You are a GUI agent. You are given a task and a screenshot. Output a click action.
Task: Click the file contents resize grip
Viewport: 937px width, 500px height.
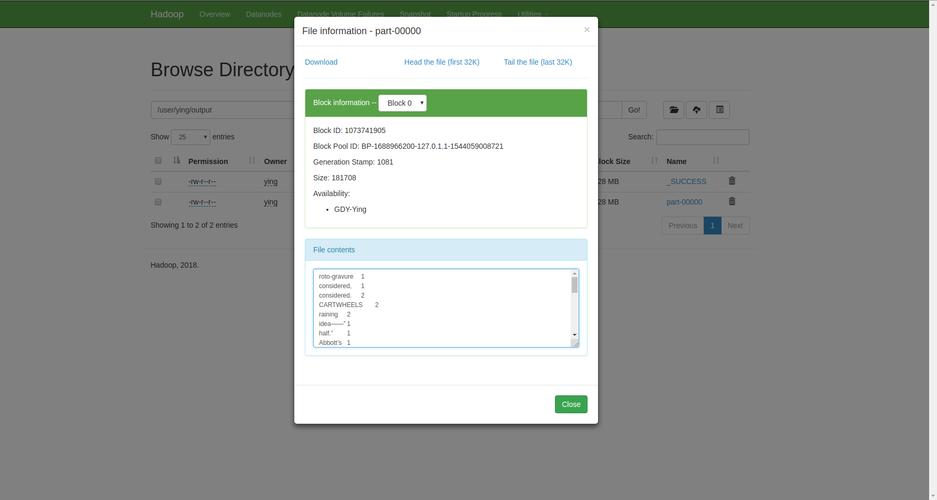click(x=575, y=343)
